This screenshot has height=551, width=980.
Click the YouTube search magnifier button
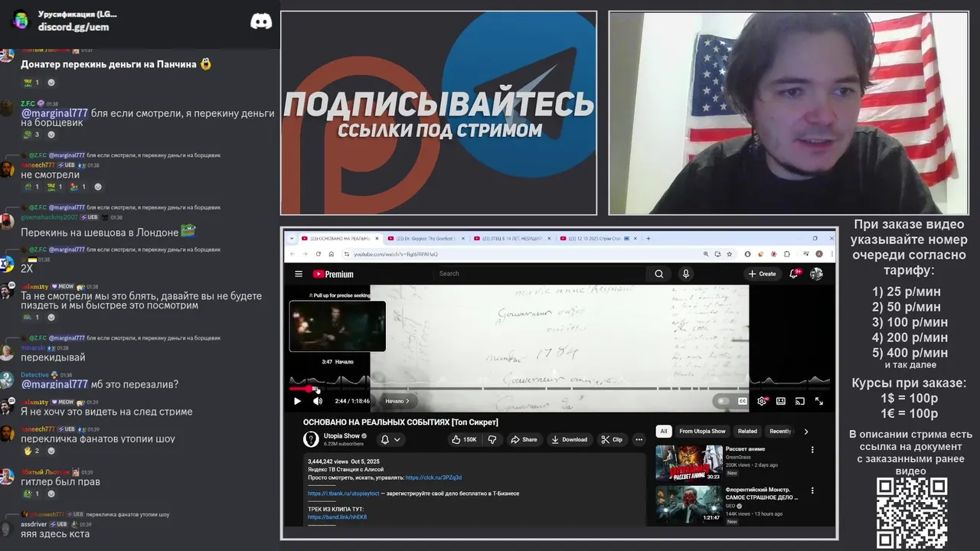pyautogui.click(x=658, y=274)
